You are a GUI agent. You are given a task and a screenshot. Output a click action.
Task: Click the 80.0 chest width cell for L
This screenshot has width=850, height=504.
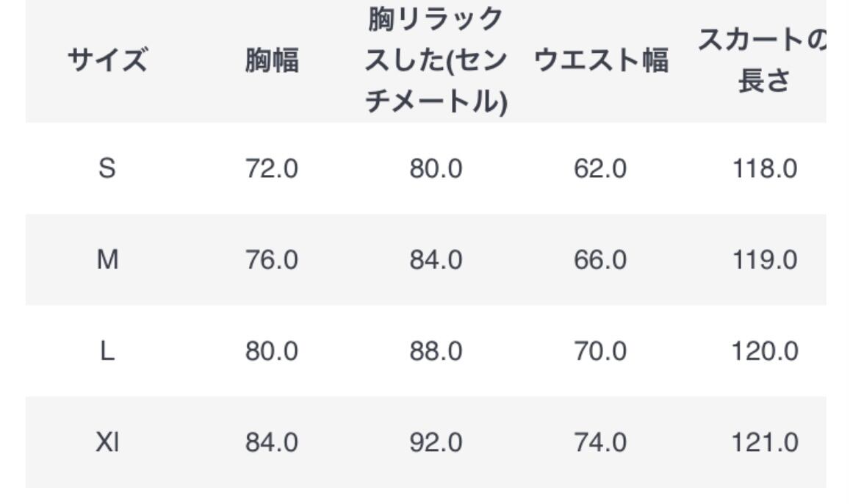(272, 352)
